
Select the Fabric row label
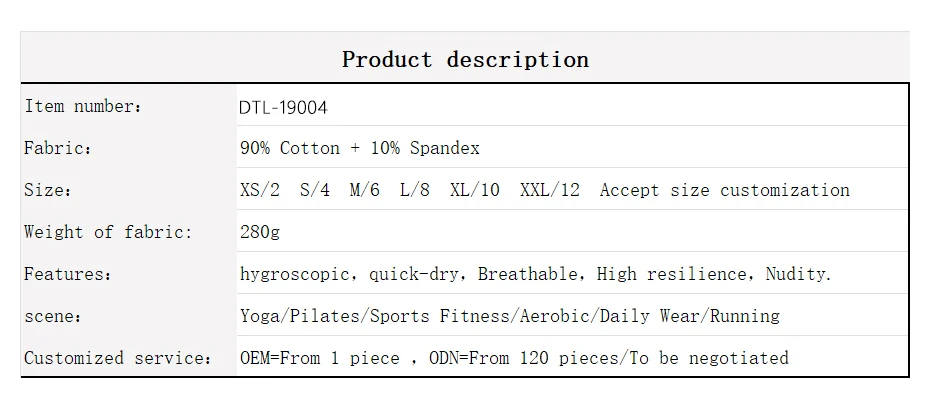coord(58,148)
